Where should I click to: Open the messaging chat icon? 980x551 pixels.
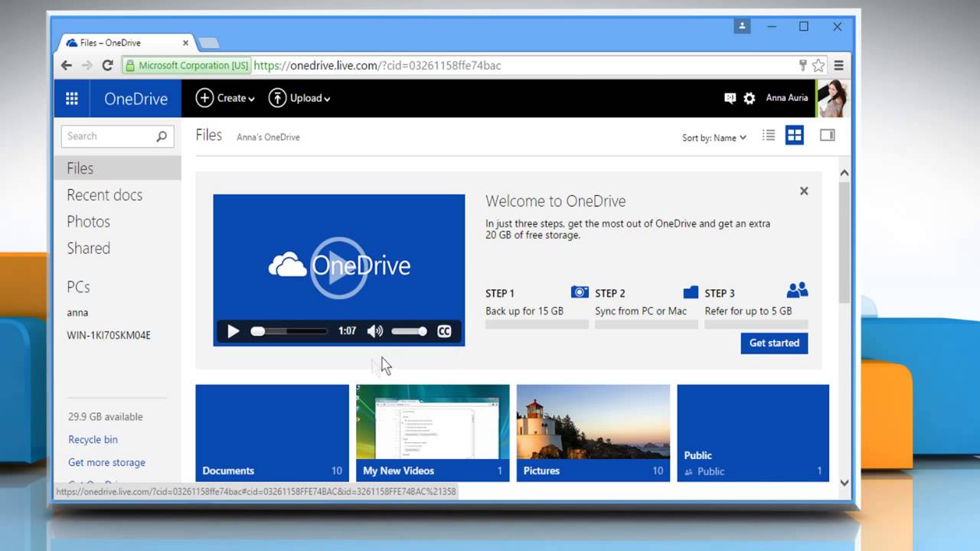pos(730,98)
